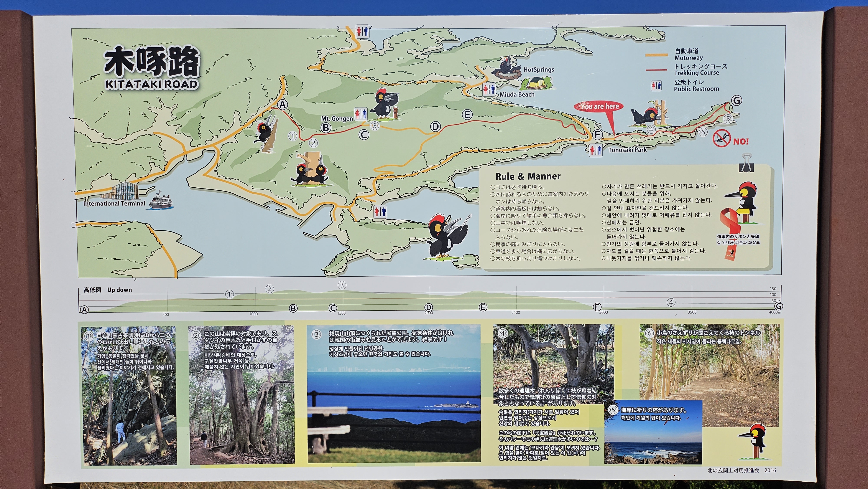This screenshot has height=489, width=868.
Task: Click numbered spot 4 on the map
Action: [651, 129]
